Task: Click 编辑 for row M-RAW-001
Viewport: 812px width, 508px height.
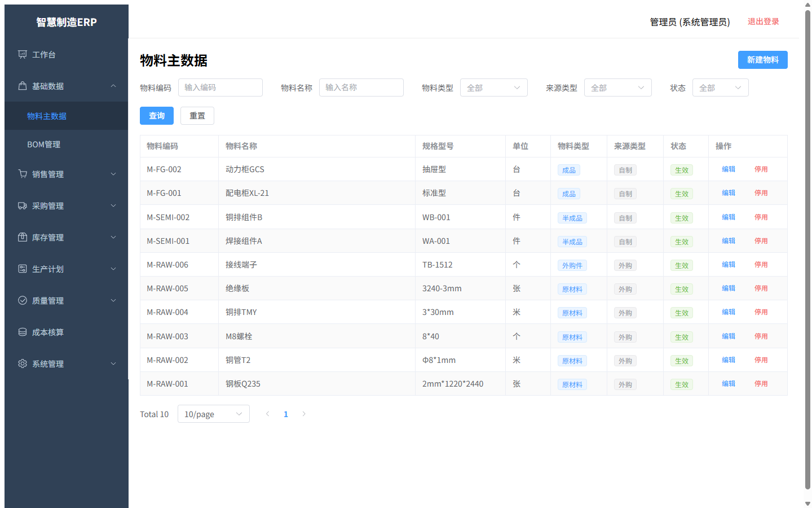Action: point(729,384)
